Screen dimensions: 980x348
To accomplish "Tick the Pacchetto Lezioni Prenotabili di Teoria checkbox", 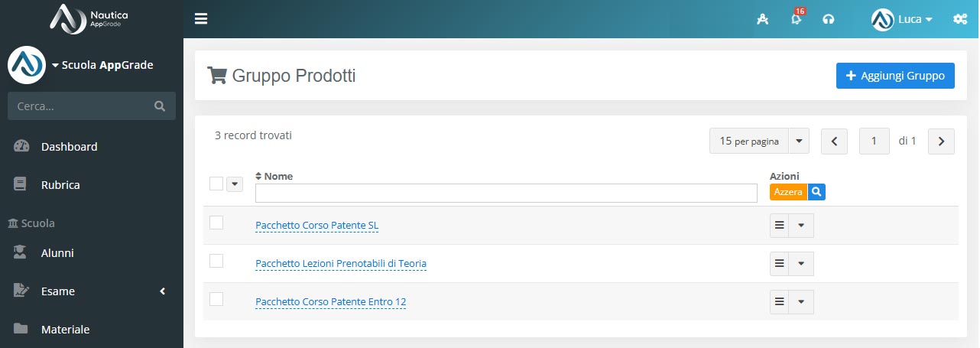I will tap(216, 261).
